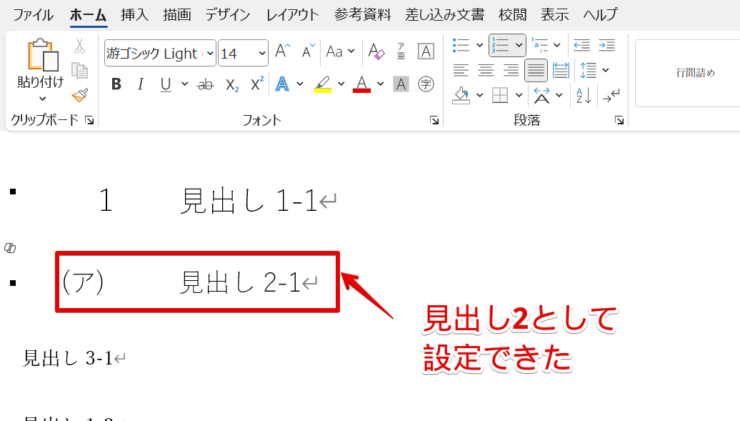This screenshot has height=421, width=740.
Task: Expand the paste options arrow
Action: [x=42, y=99]
